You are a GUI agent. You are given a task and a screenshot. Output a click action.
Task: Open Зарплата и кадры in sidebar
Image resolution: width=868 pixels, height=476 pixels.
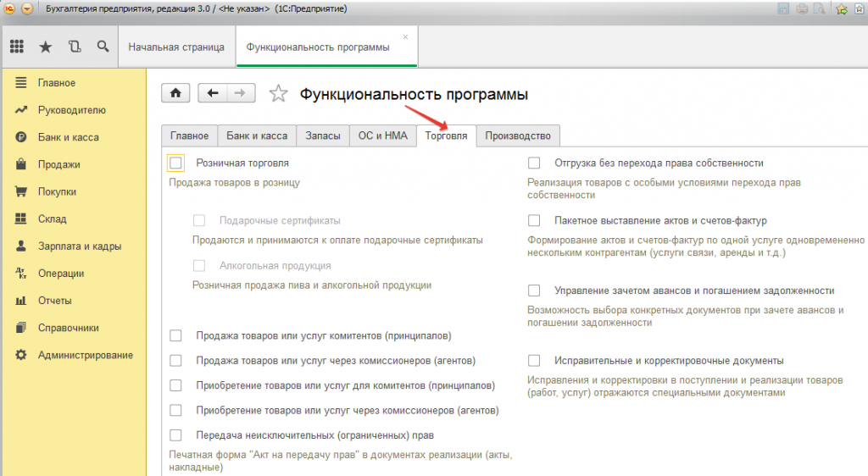click(79, 246)
